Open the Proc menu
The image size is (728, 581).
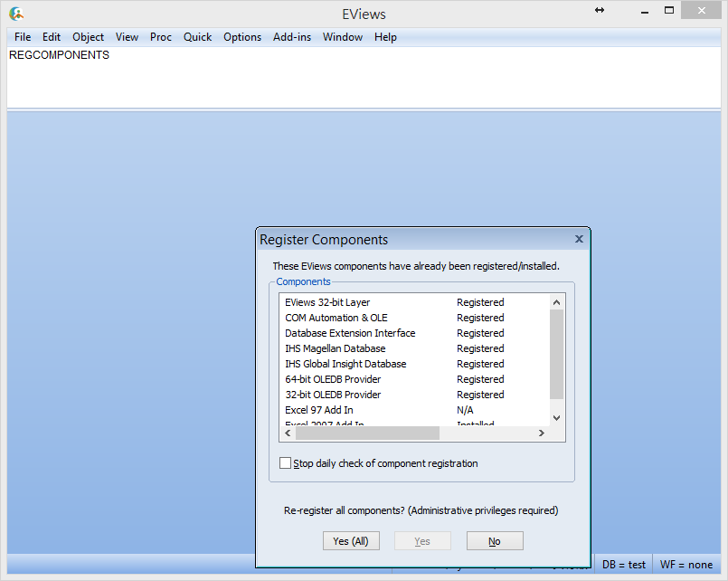click(x=161, y=37)
